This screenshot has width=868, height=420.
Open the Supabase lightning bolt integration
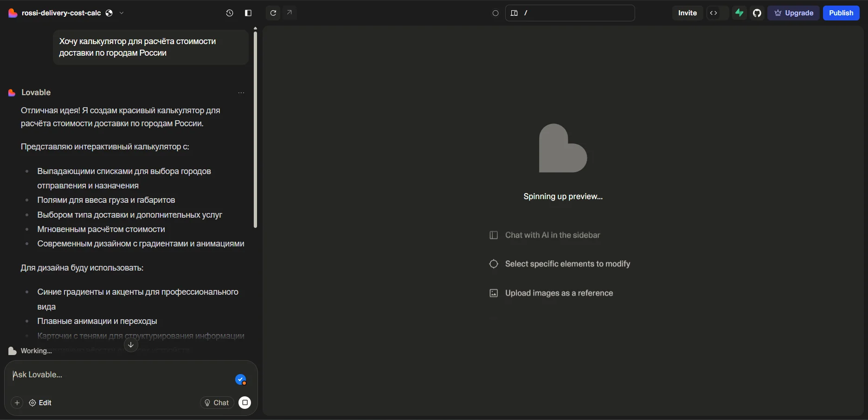click(x=739, y=13)
